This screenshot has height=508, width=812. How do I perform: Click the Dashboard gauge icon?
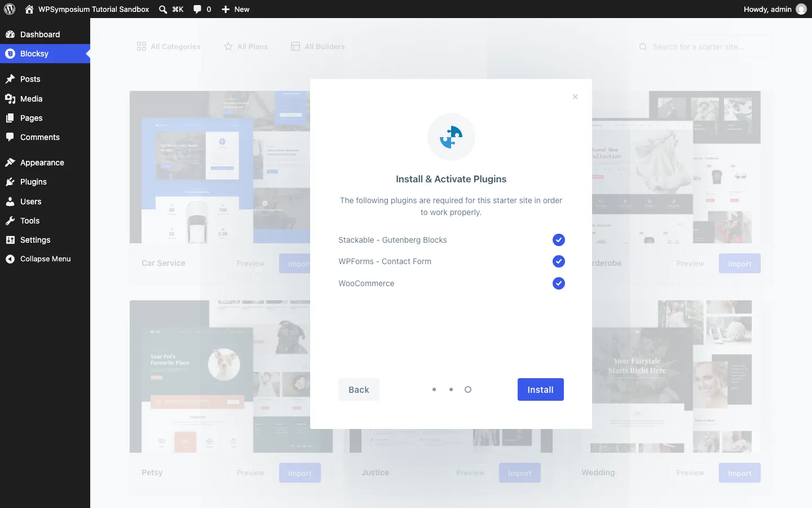pos(10,34)
